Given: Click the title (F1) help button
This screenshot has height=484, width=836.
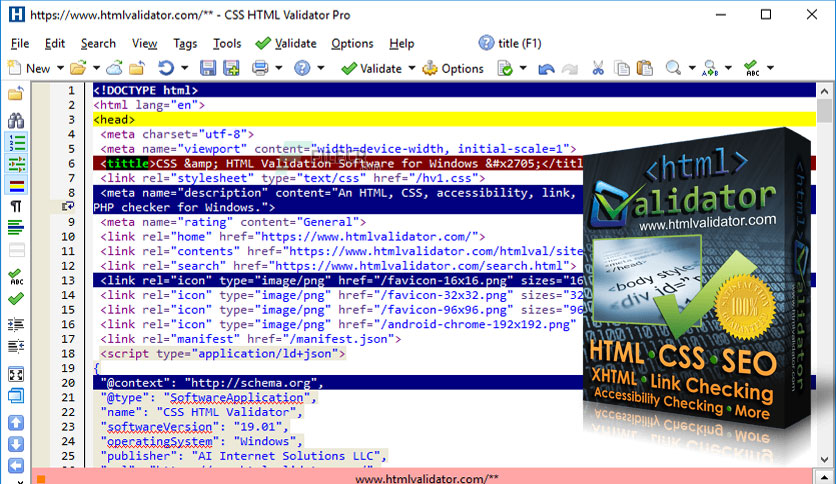Looking at the screenshot, I should click(x=510, y=43).
